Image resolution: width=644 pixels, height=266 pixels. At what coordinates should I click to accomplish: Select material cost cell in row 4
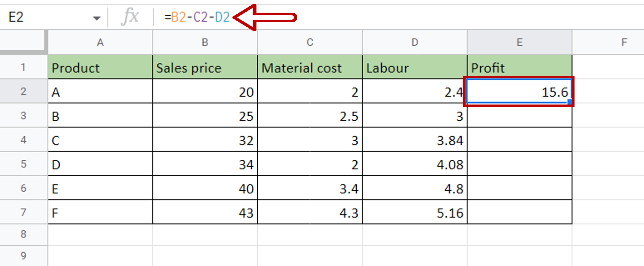310,139
